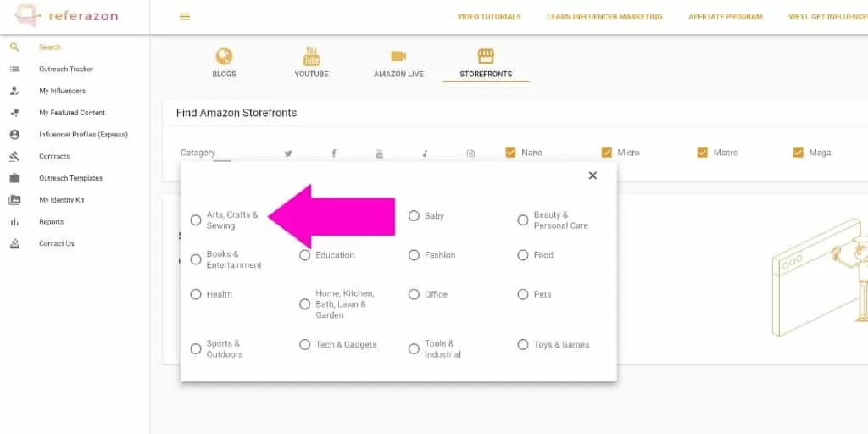Open the Category dropdown field
This screenshot has height=434, width=868.
pos(205,153)
